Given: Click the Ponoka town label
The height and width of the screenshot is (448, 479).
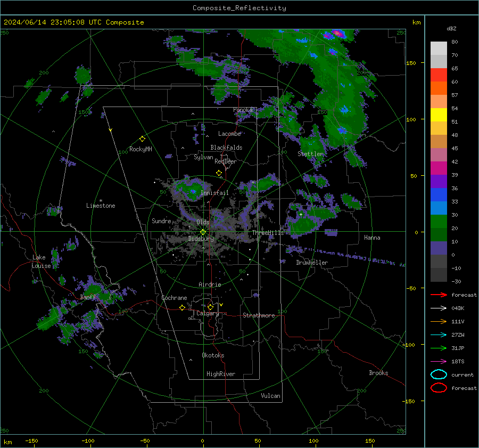Looking at the screenshot, I should coord(243,110).
